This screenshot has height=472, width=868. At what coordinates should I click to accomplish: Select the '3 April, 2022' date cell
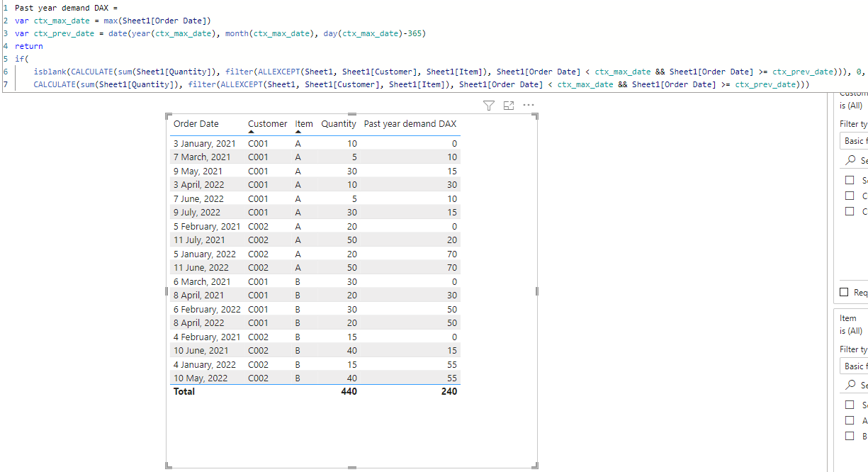coord(198,185)
